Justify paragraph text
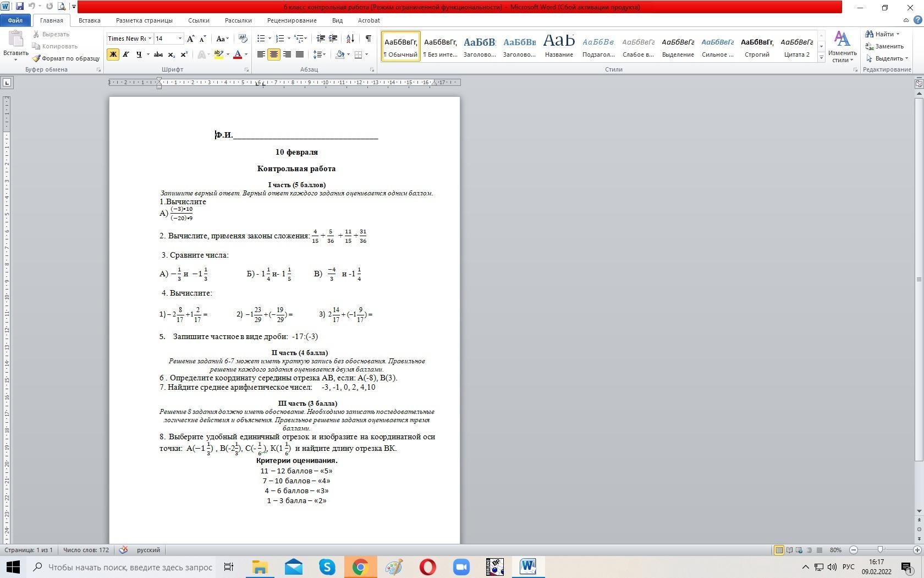 [x=299, y=54]
